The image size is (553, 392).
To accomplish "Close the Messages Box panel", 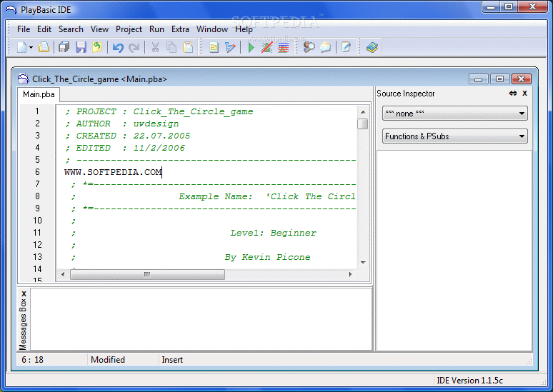I will tap(24, 293).
